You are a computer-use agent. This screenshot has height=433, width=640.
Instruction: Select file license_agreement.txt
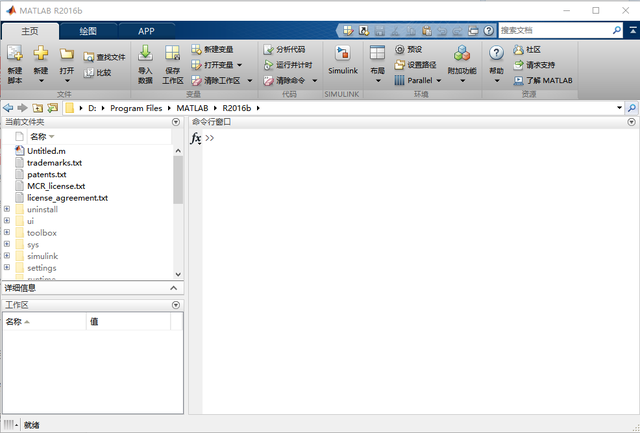tap(67, 198)
